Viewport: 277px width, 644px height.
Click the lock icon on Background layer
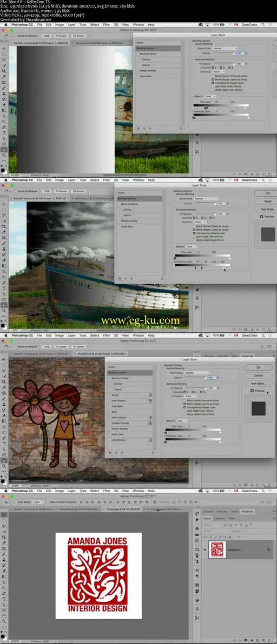point(268,549)
